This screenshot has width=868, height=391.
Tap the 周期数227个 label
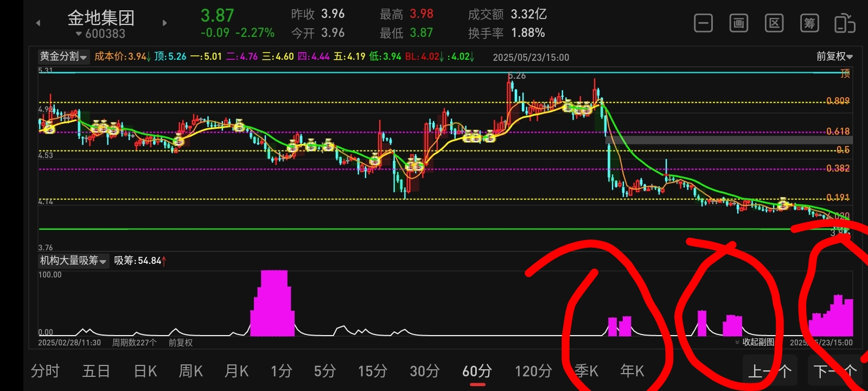coord(135,343)
